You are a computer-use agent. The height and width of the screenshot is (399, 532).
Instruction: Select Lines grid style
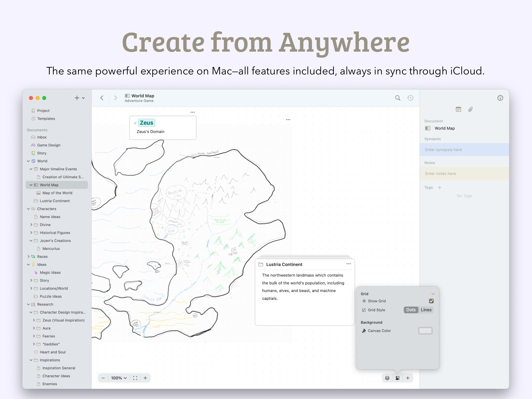pos(426,310)
